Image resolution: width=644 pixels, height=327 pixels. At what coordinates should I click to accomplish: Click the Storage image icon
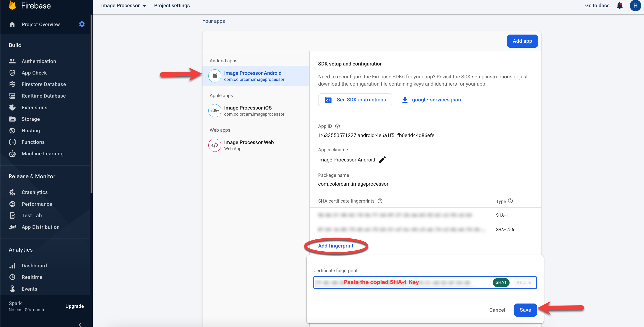click(x=12, y=119)
